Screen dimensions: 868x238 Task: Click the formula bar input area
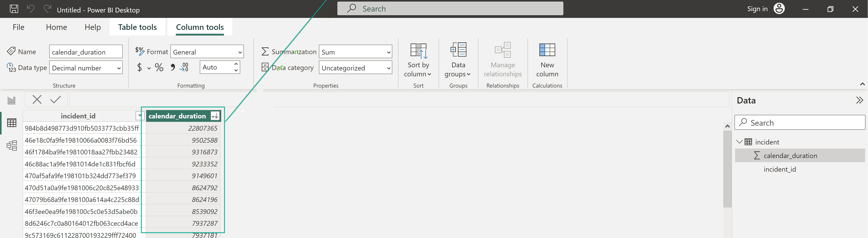400,100
